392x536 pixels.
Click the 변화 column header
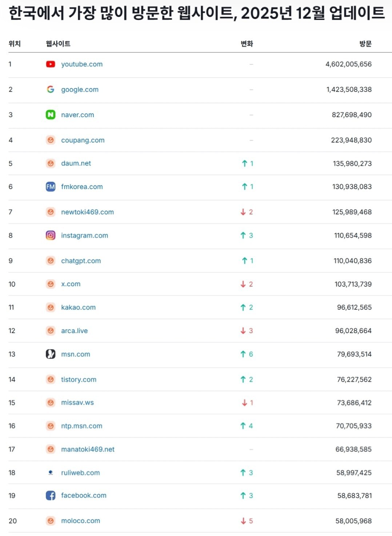point(247,44)
